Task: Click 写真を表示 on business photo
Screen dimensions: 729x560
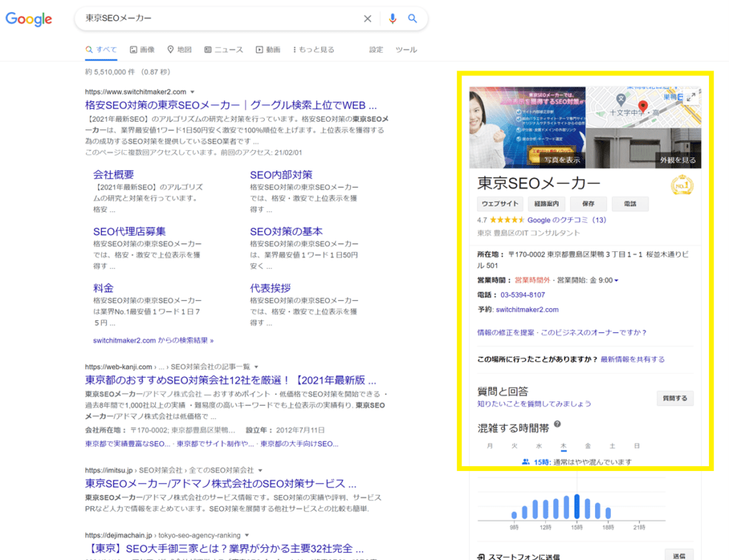Action: click(x=562, y=160)
